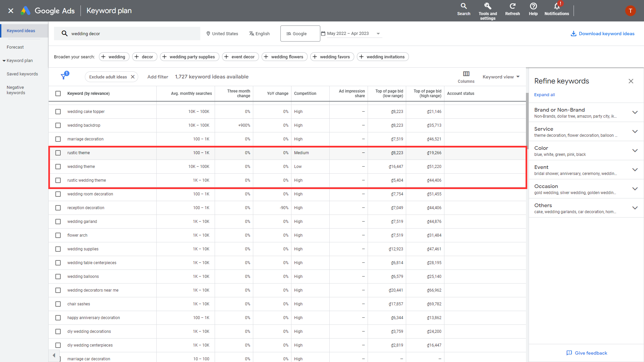This screenshot has width=644, height=362.
Task: Open the Notifications bell
Action: (x=557, y=9)
